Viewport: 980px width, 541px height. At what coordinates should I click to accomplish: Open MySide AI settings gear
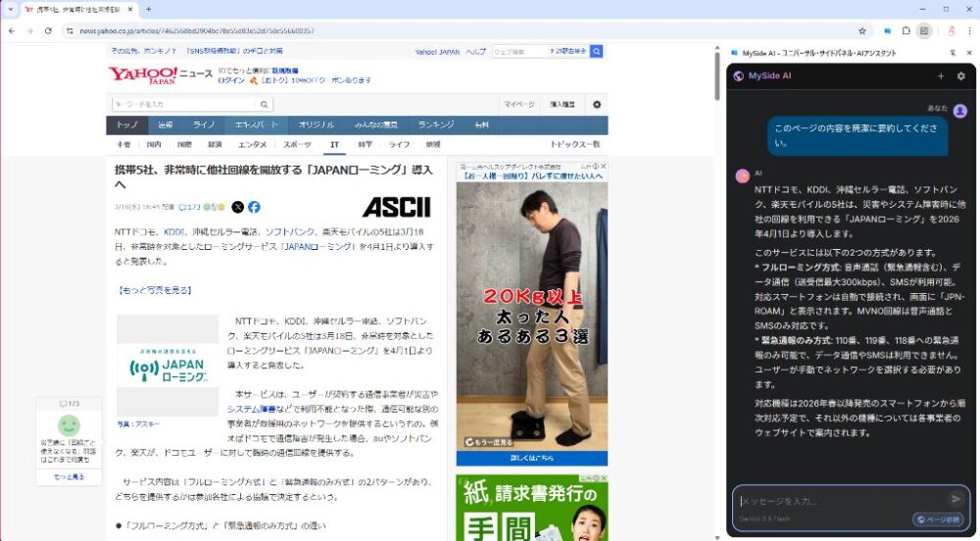(960, 75)
